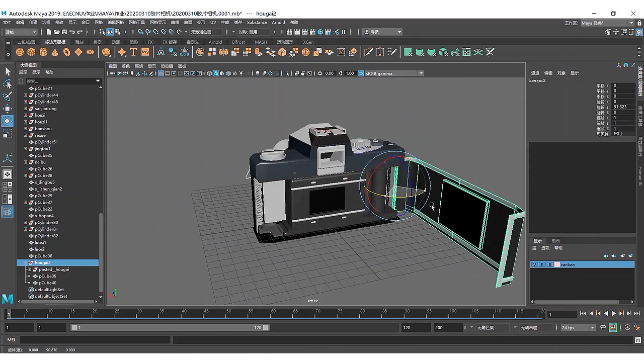Open the 通道 menu in channel box

[535, 73]
